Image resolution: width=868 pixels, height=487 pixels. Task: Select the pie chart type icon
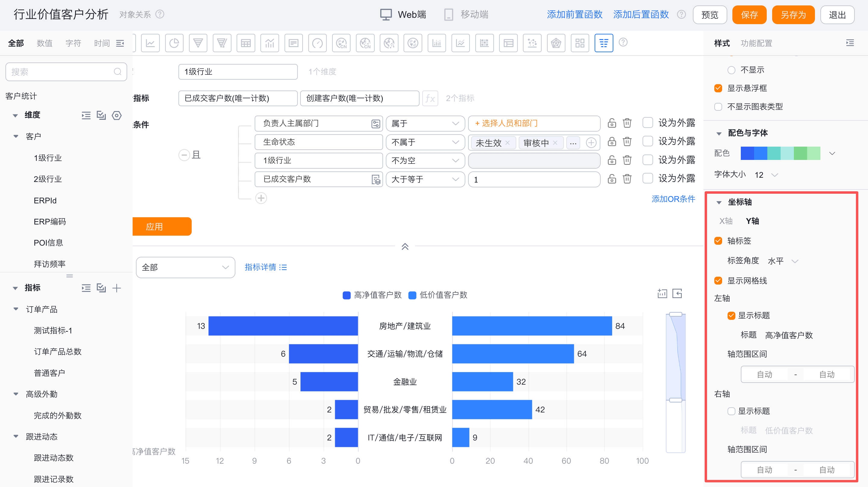click(174, 43)
